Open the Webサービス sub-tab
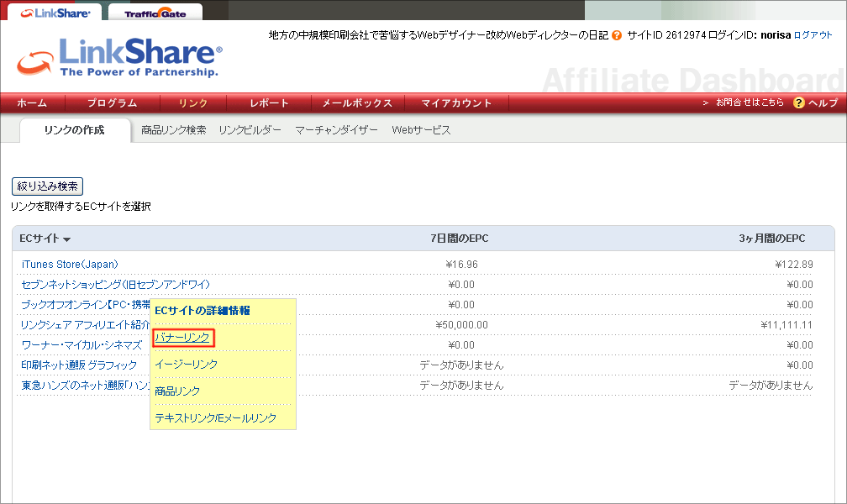 [x=421, y=130]
